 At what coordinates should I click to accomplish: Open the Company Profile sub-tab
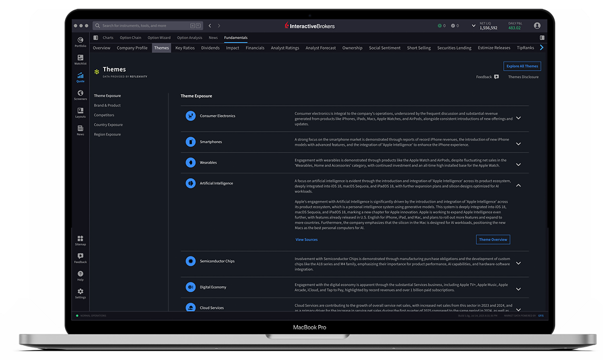(x=132, y=48)
